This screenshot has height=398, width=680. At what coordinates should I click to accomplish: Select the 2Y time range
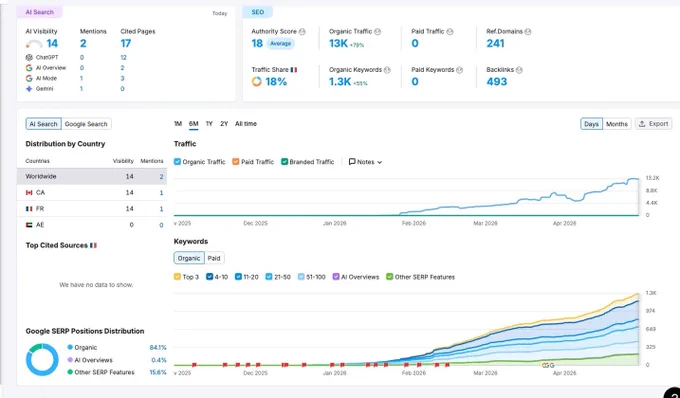(224, 124)
